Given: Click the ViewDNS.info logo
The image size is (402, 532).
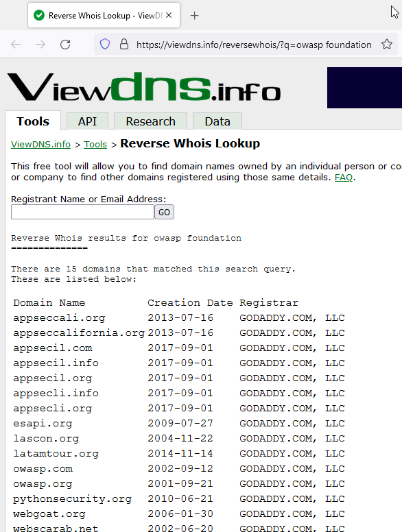Looking at the screenshot, I should coord(144,87).
